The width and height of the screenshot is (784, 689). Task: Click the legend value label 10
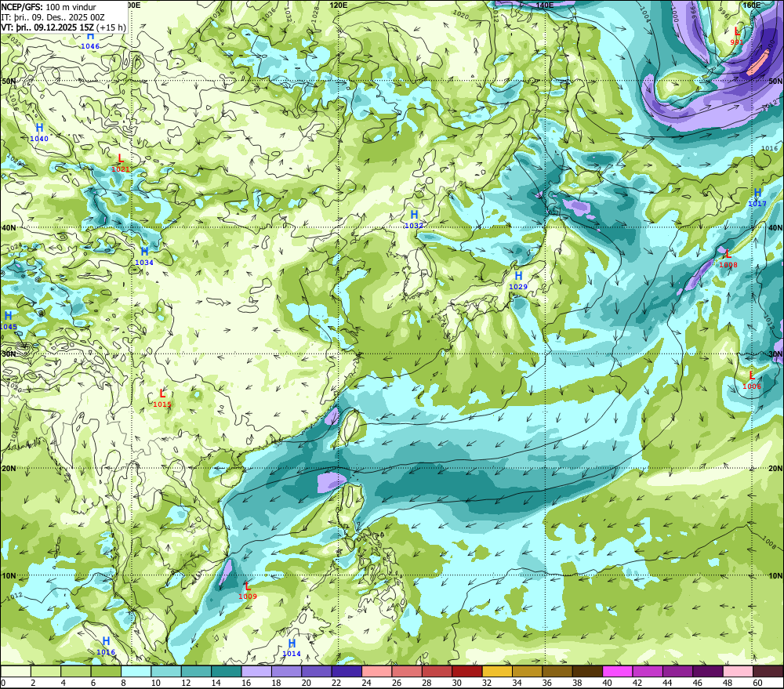tap(155, 683)
